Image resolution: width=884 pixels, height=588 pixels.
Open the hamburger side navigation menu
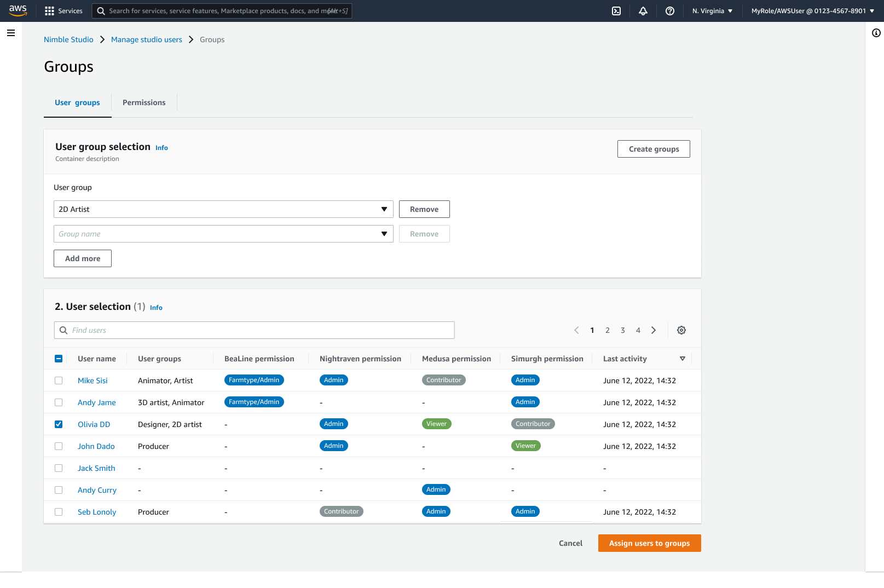pos(11,33)
